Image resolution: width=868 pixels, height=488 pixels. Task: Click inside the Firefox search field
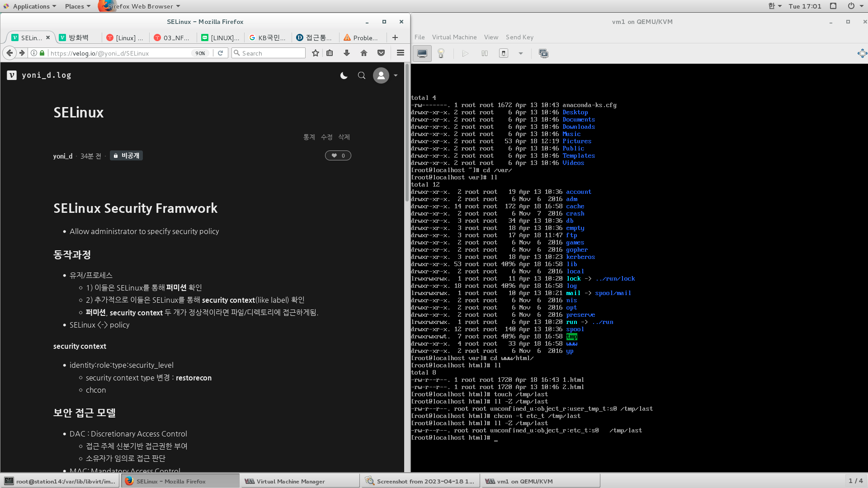click(269, 53)
